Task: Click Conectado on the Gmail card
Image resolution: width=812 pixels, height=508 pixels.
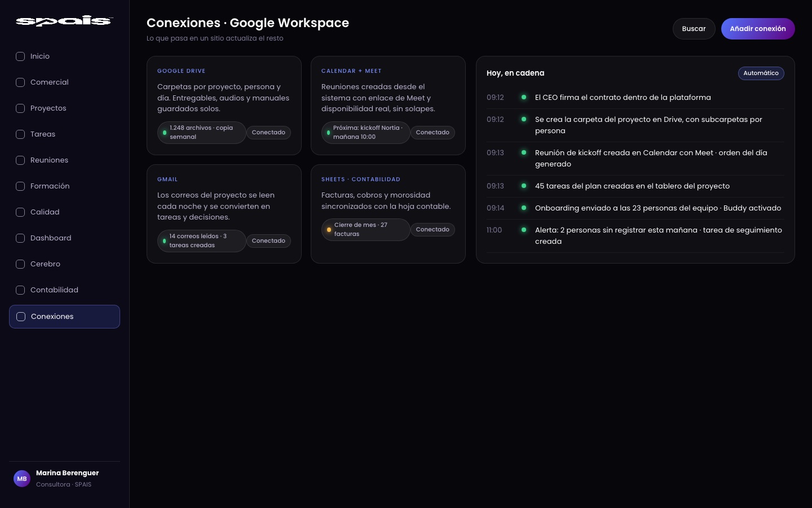Action: [268, 241]
